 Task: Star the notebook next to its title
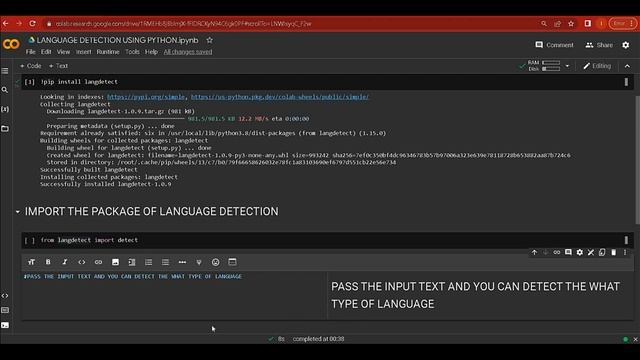209,40
